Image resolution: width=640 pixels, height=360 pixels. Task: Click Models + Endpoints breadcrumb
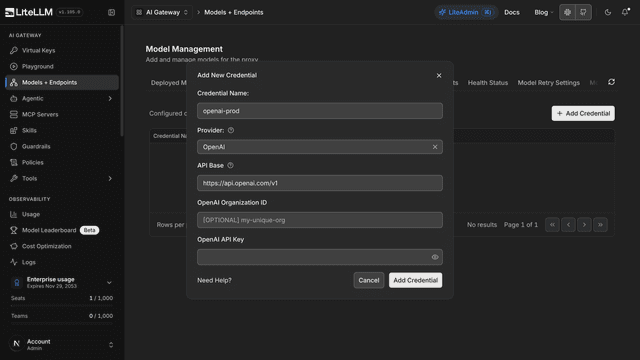[233, 12]
